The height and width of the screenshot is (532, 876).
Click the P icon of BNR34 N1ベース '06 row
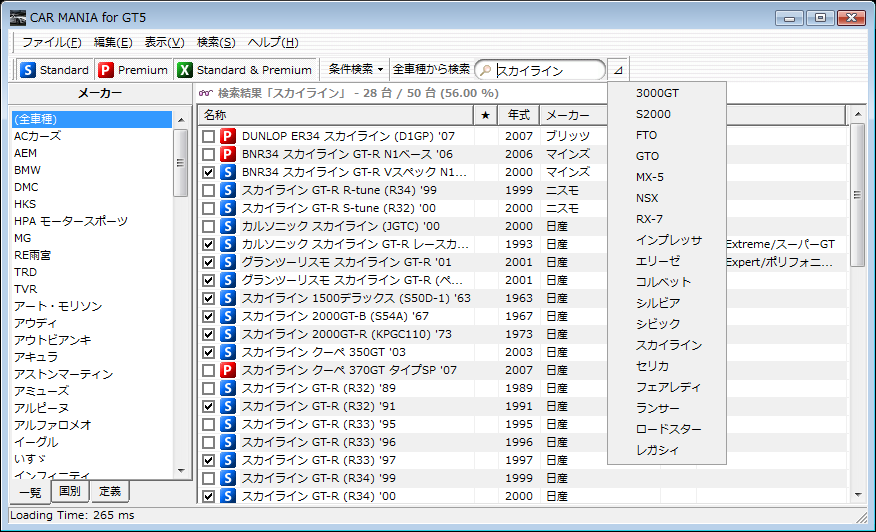tap(227, 154)
